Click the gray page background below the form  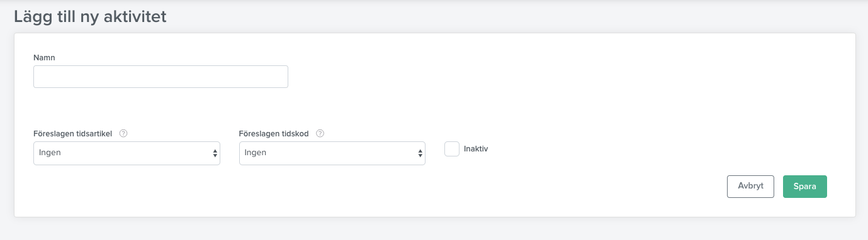coord(434,229)
